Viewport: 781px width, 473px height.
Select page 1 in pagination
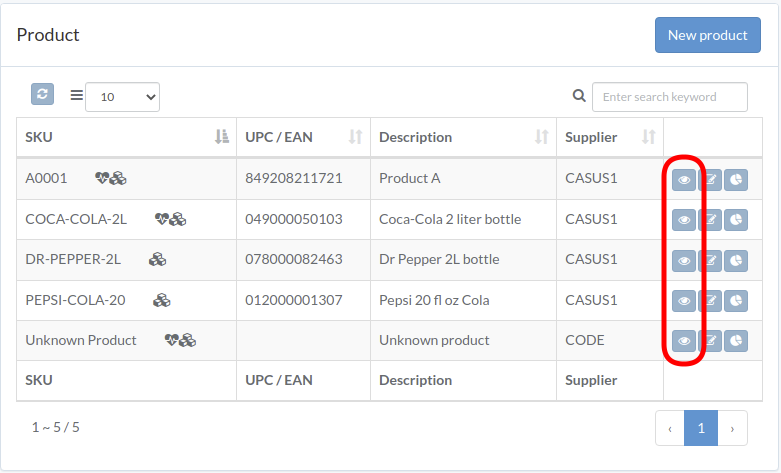[701, 428]
